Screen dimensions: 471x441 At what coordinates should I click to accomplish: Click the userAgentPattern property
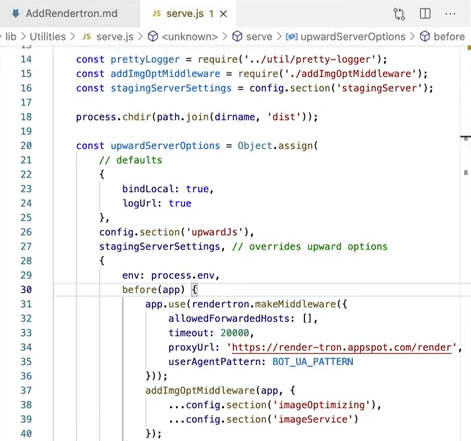214,362
